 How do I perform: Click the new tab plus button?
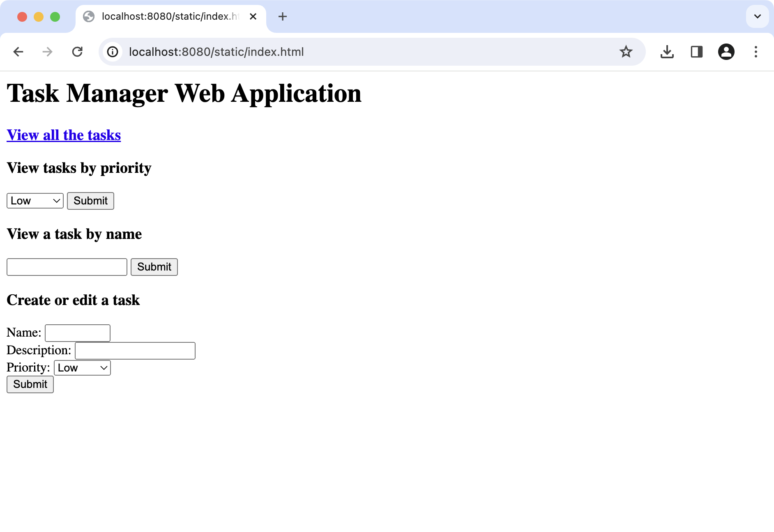(282, 16)
